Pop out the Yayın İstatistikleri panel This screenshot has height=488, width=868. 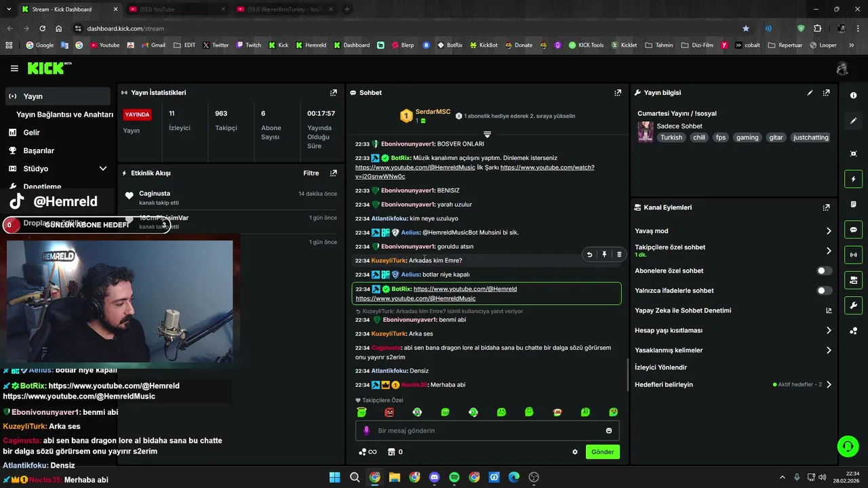coord(333,93)
